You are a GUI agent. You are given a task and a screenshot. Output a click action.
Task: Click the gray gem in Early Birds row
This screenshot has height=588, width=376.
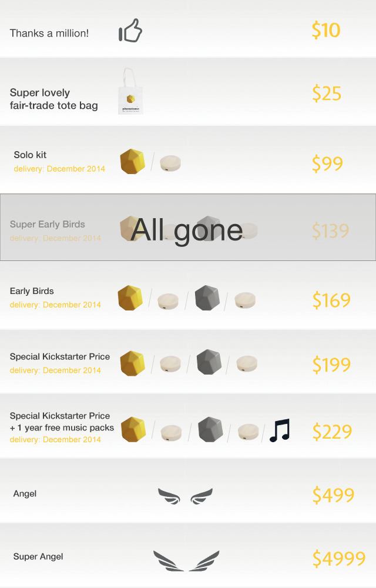pos(207,298)
